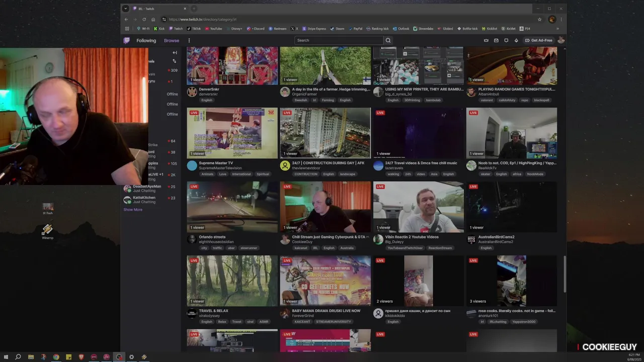The height and width of the screenshot is (362, 644).
Task: Open the Following tab on Twitch
Action: pyautogui.click(x=146, y=40)
